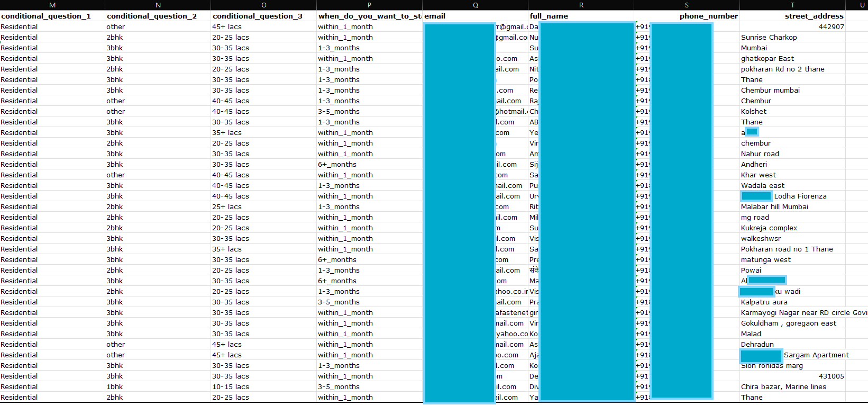Screen dimensions: 868x405
Task: Click the full_name header cell
Action: coord(581,16)
